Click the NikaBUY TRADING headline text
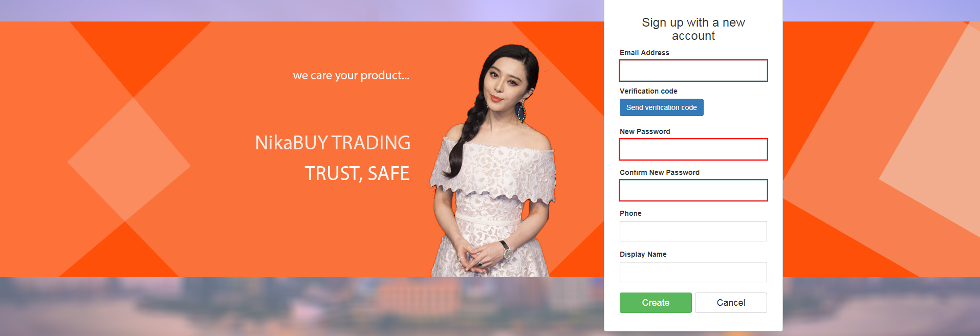This screenshot has width=980, height=336. (x=333, y=143)
